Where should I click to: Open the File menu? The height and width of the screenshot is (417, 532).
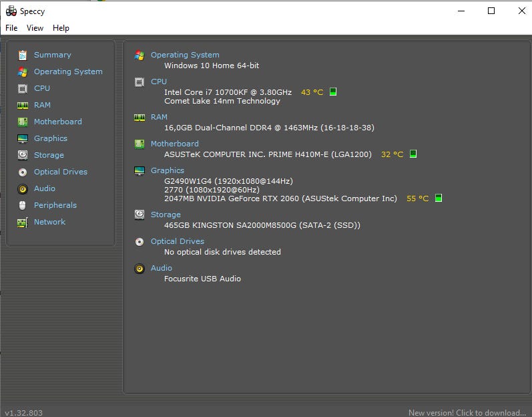pyautogui.click(x=11, y=28)
